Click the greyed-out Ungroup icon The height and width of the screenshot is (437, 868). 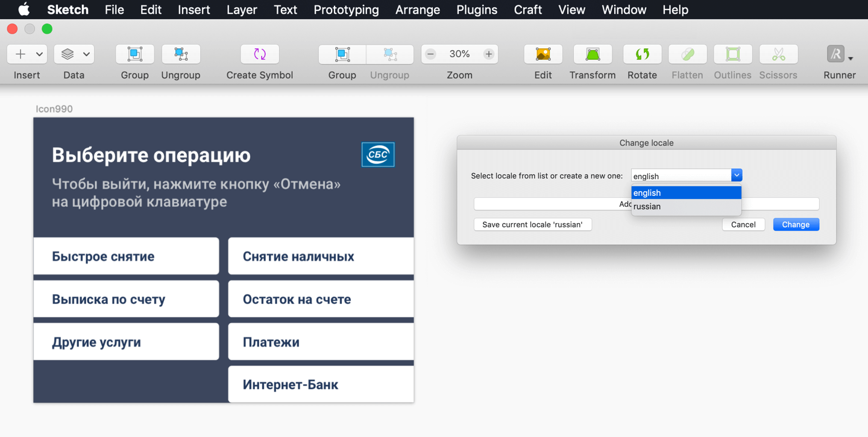[x=390, y=54]
